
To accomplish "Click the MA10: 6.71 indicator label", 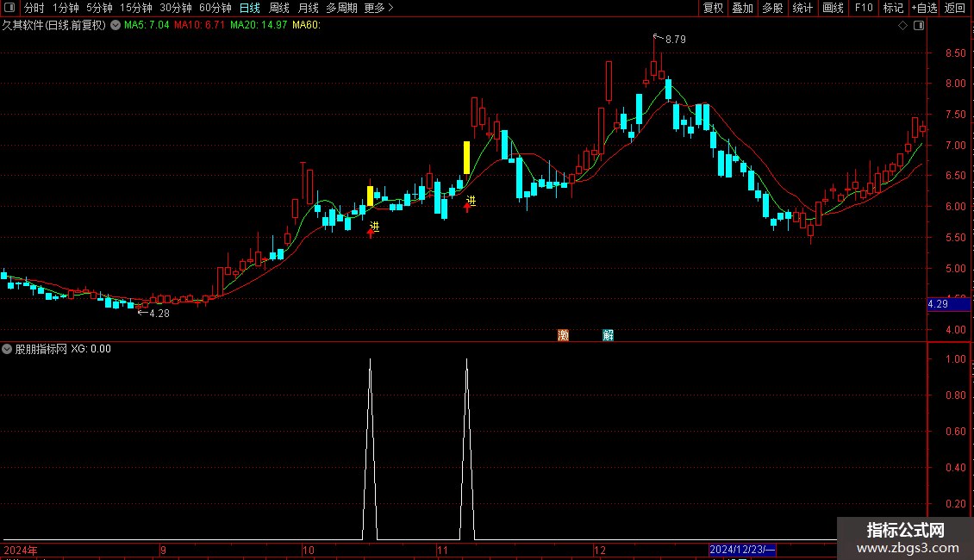I will pyautogui.click(x=199, y=25).
